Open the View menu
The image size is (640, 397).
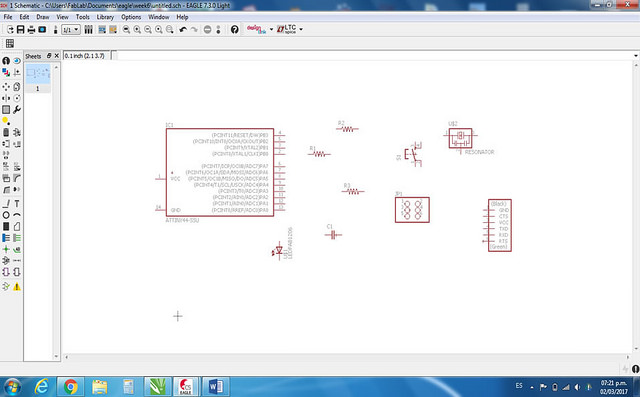[x=62, y=17]
